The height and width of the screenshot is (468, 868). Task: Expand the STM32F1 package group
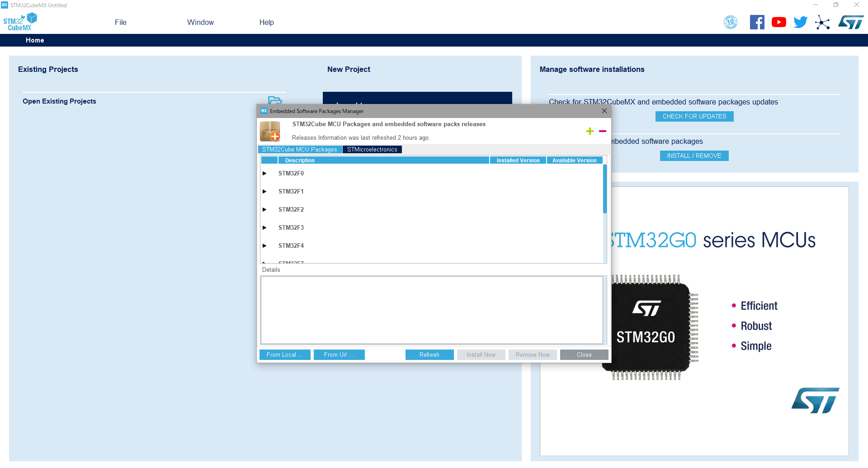(x=264, y=191)
